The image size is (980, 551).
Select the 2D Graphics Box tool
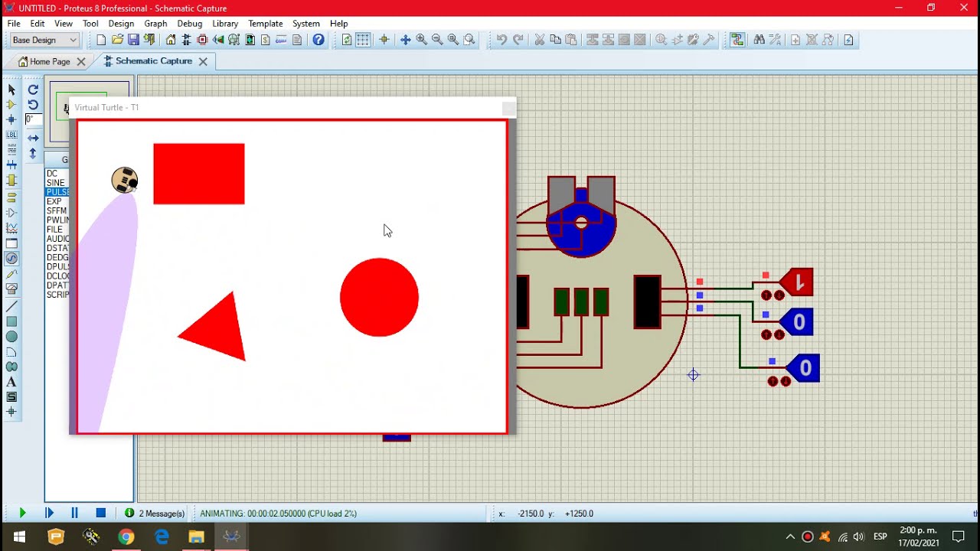(x=11, y=322)
